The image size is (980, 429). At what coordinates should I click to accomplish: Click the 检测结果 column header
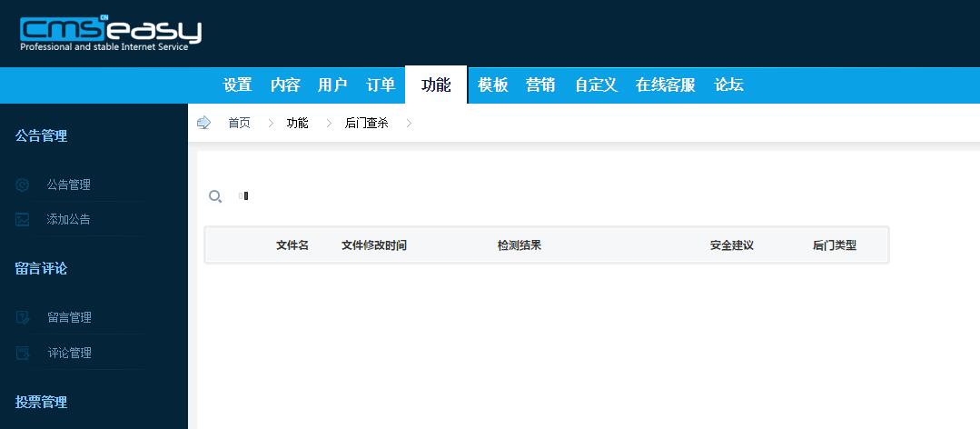519,245
